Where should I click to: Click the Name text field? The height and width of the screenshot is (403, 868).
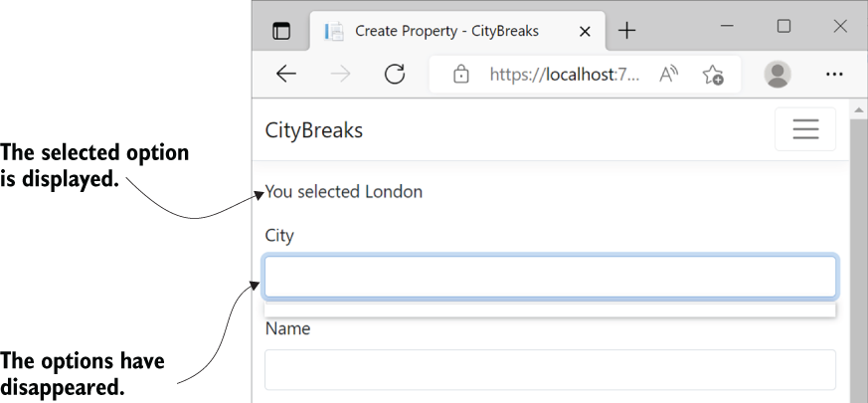tap(550, 369)
